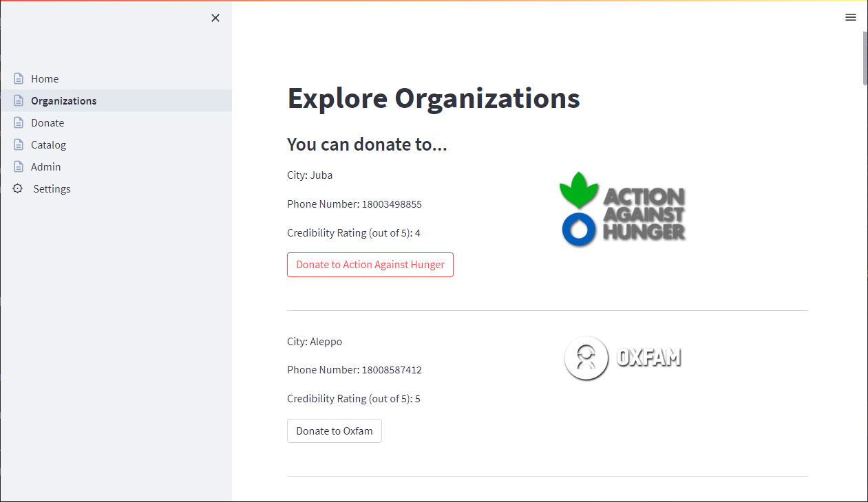Screen dimensions: 868x502
Task: Click the 'City: Juba' text
Action: click(310, 175)
